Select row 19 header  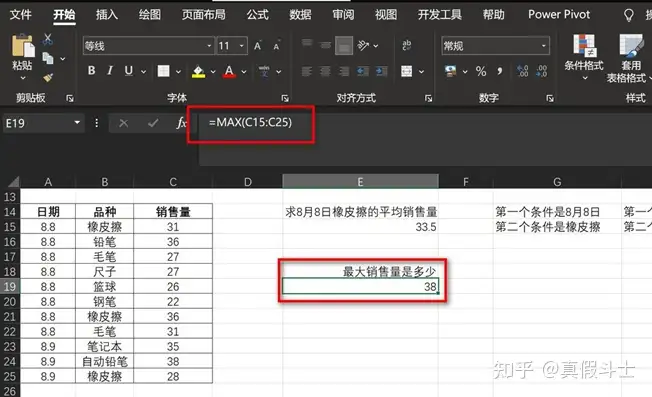pos(10,286)
